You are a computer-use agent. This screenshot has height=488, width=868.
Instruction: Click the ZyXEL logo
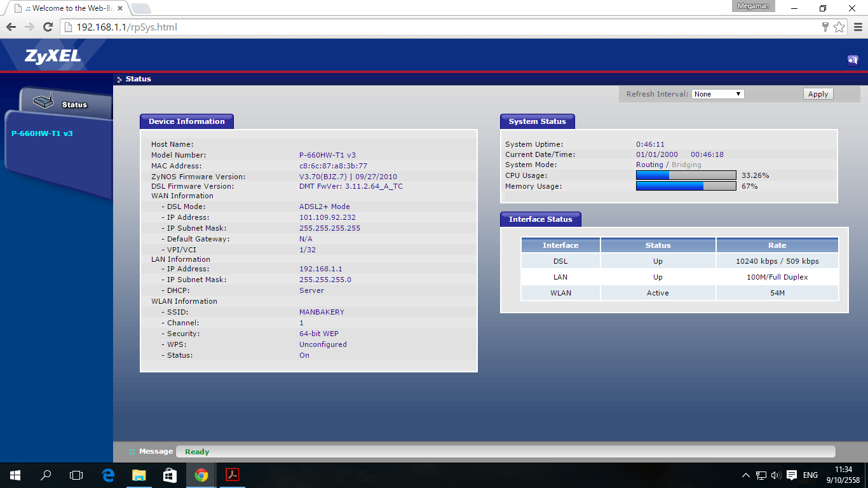tap(53, 56)
